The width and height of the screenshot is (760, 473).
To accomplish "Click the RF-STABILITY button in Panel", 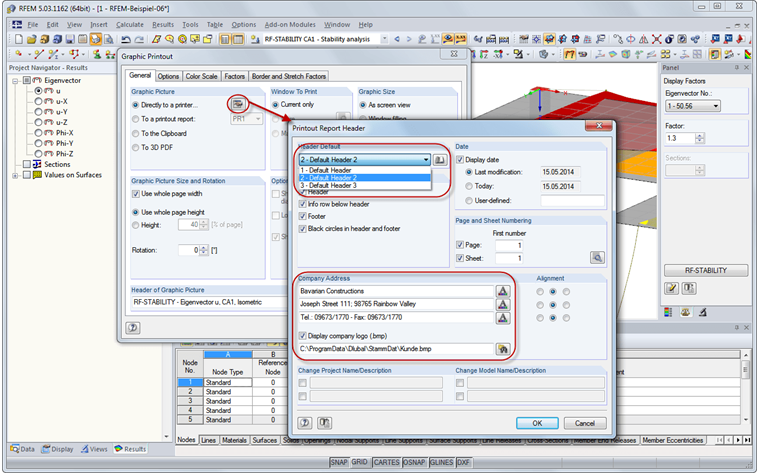I will coord(705,270).
